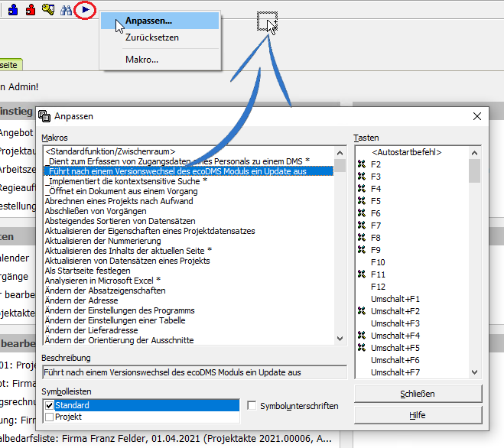Screen dimensions: 504x448
Task: Click the Hilfe button
Action: point(417,416)
